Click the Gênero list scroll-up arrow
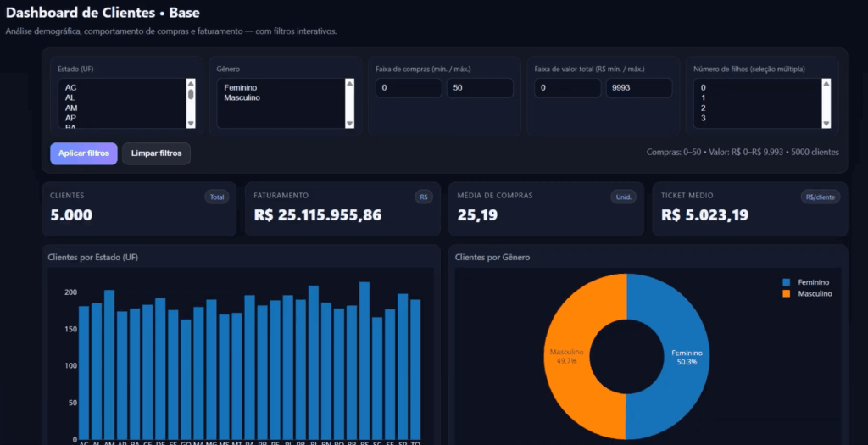The height and width of the screenshot is (445, 868). click(349, 83)
